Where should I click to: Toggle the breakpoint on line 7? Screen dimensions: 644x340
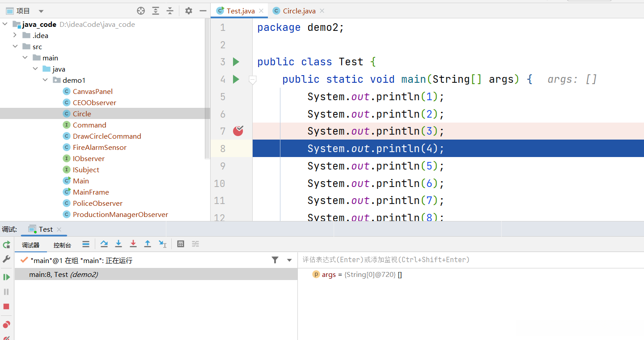point(238,131)
